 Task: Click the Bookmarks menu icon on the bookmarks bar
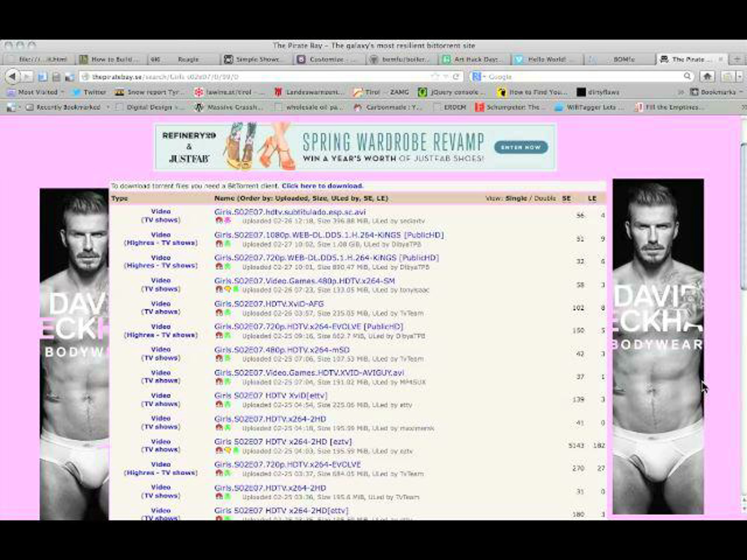pos(694,92)
